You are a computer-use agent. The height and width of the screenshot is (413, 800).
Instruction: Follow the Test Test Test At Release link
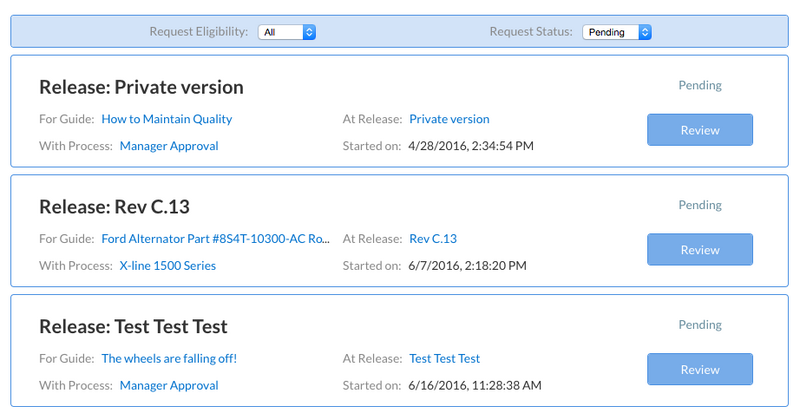[x=444, y=359]
